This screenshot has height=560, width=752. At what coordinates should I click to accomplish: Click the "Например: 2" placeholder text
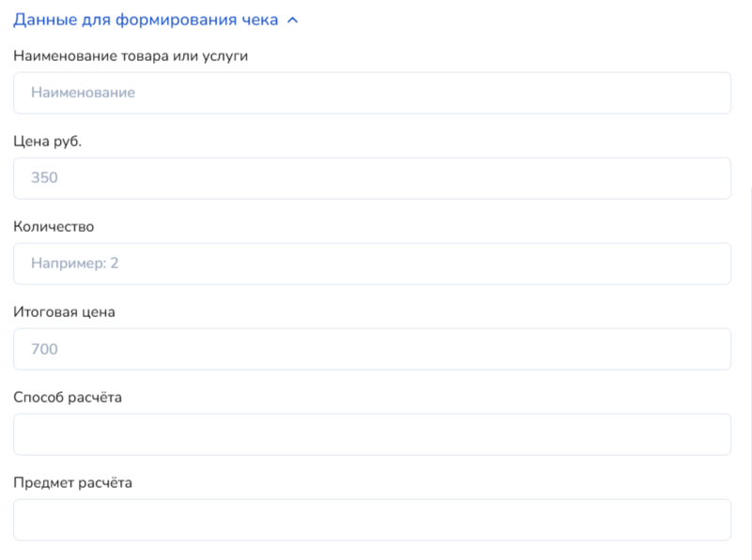[75, 264]
